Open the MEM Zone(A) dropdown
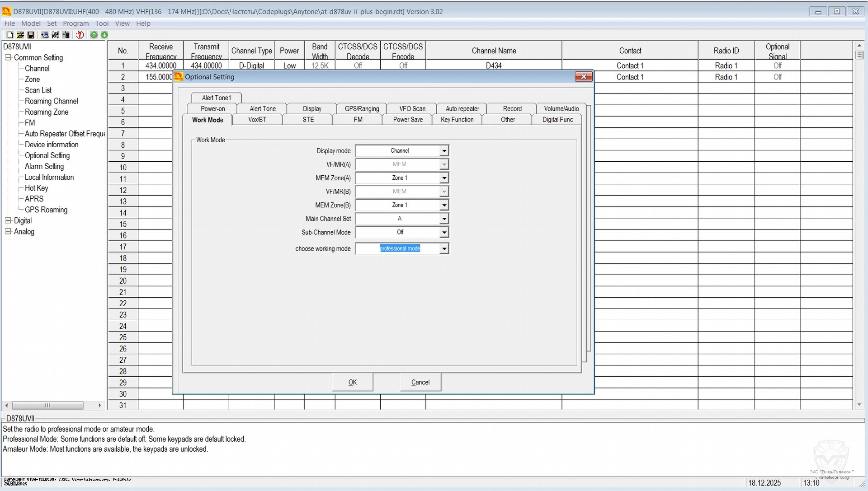The height and width of the screenshot is (491, 868). click(444, 178)
